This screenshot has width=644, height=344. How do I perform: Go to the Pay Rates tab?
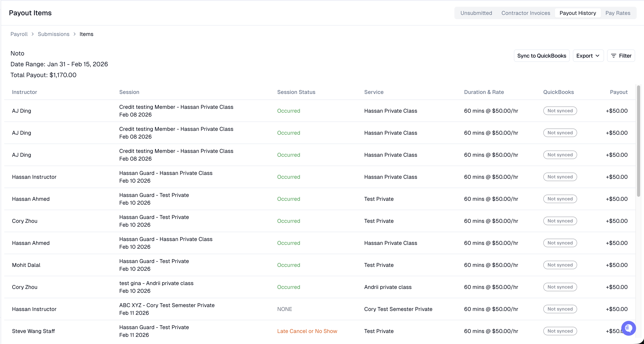[x=618, y=13]
